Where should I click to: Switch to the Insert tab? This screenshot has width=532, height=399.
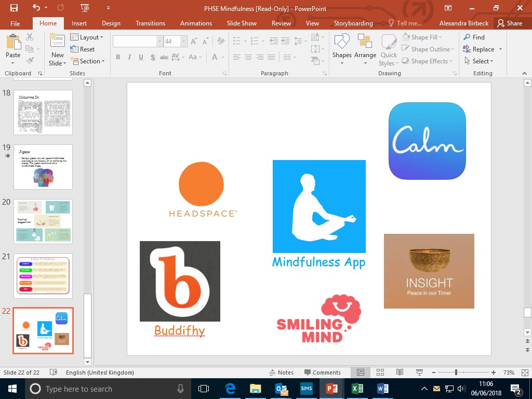79,23
